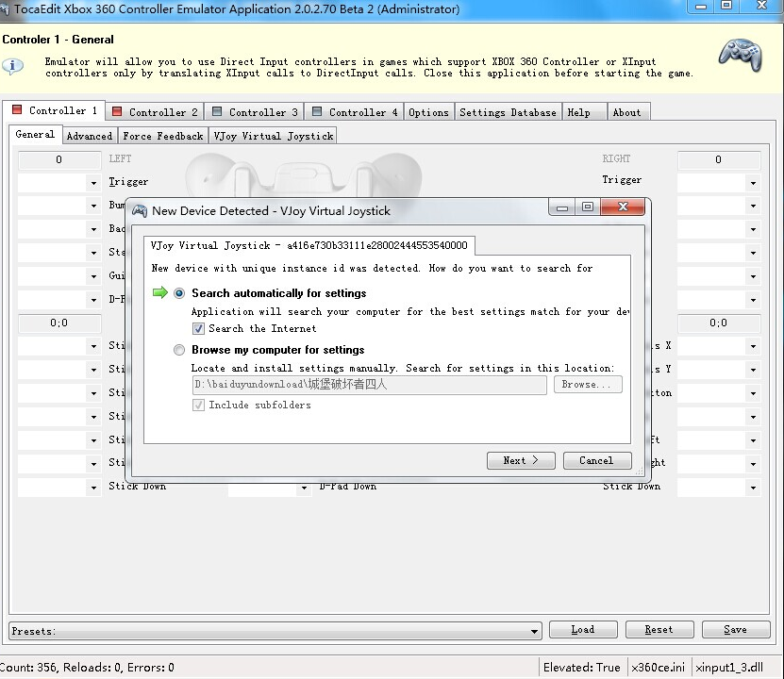Show the About tab
The width and height of the screenshot is (784, 679).
coord(628,112)
